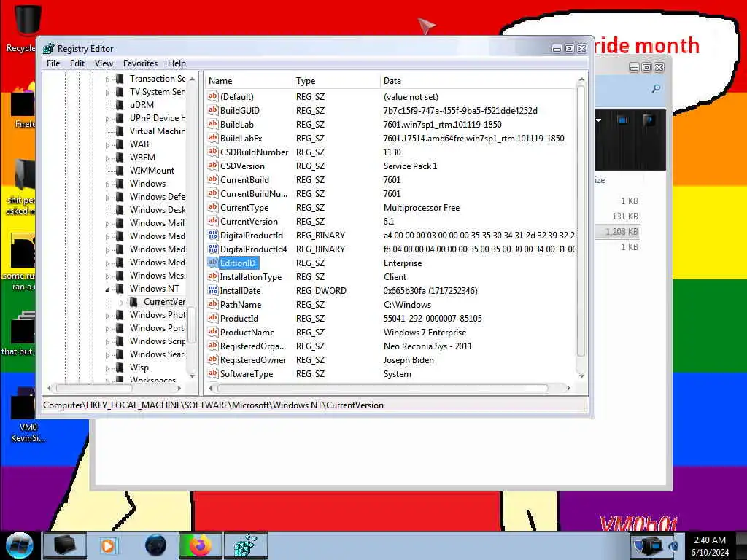Click the ProductName string icon
The height and width of the screenshot is (560, 747).
[213, 332]
